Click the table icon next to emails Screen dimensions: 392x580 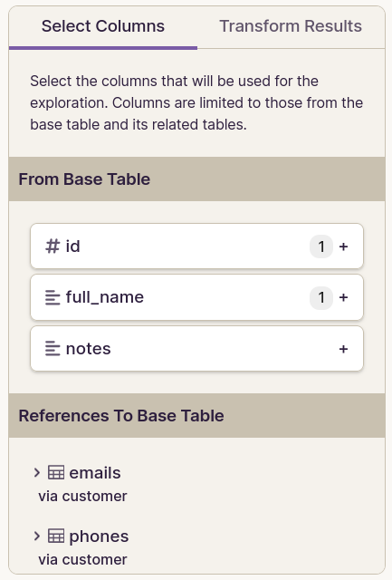(x=56, y=472)
